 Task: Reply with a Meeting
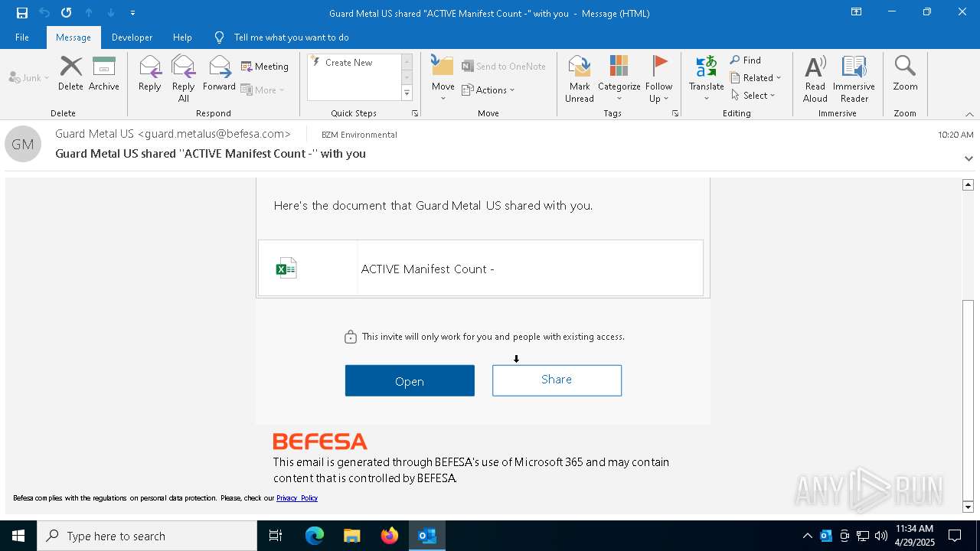tap(265, 67)
